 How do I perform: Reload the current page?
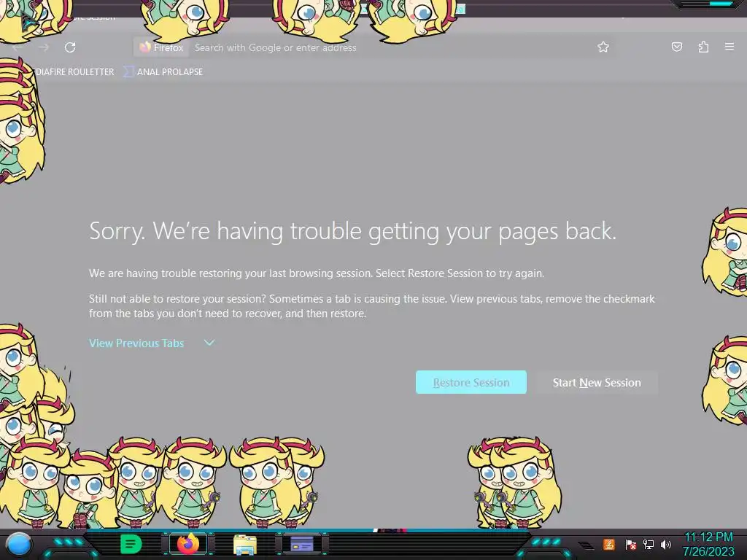[x=70, y=47]
